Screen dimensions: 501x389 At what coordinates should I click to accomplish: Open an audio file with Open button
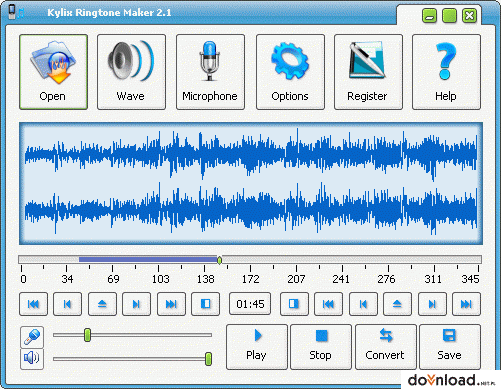point(53,72)
